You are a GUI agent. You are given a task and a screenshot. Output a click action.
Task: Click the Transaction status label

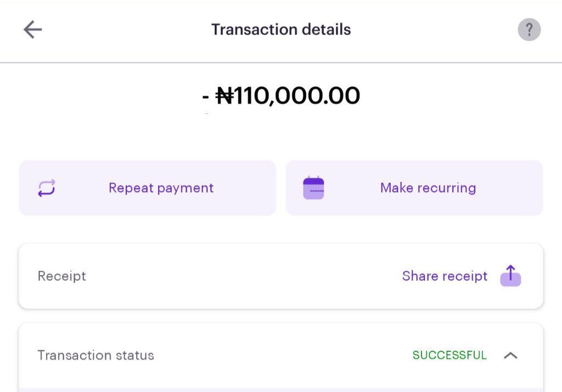[x=95, y=355]
